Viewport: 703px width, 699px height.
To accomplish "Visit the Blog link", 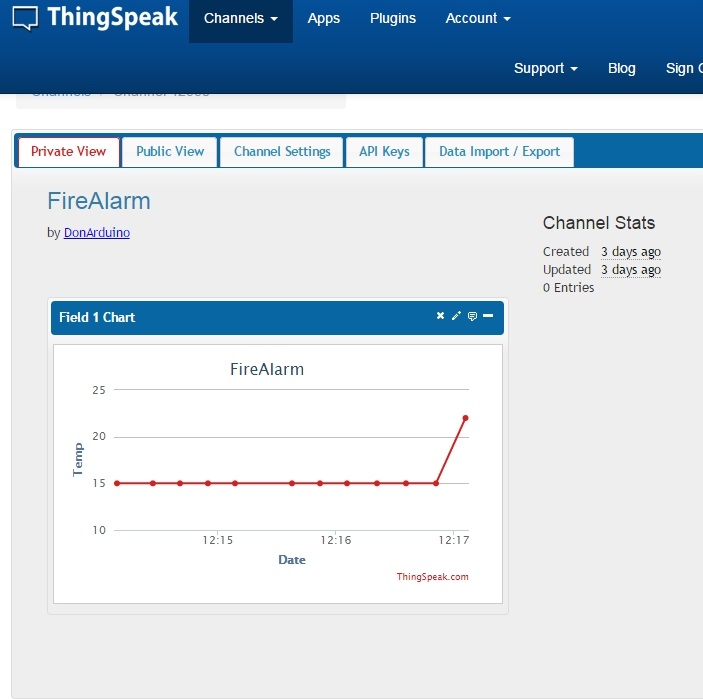I will [x=621, y=68].
